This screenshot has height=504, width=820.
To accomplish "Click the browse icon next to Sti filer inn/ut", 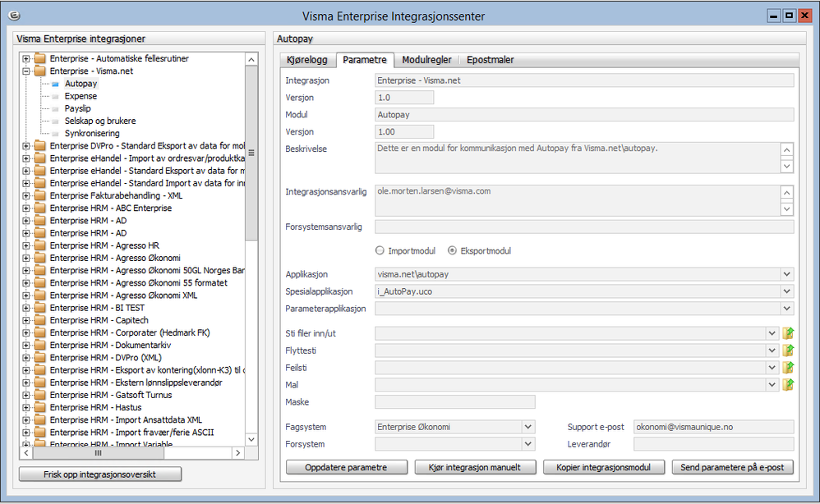I will tap(788, 333).
